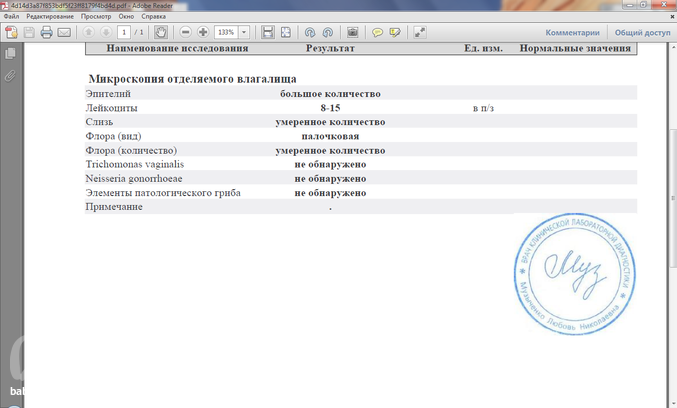677x408 pixels.
Task: Open the Файл menu
Action: 11,18
